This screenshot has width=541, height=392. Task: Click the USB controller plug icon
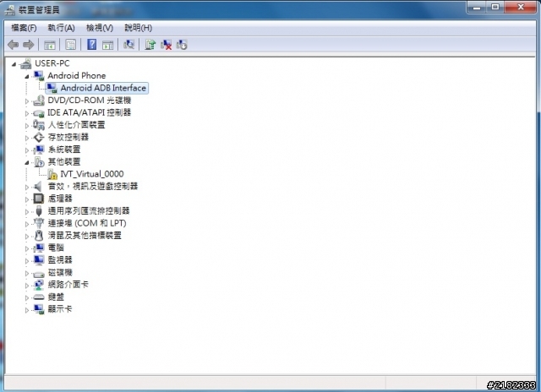pyautogui.click(x=39, y=211)
